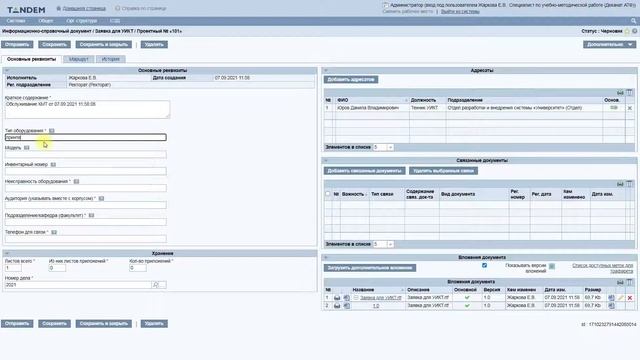
Task: Collapse the Storage section
Action: pyautogui.click(x=7, y=253)
